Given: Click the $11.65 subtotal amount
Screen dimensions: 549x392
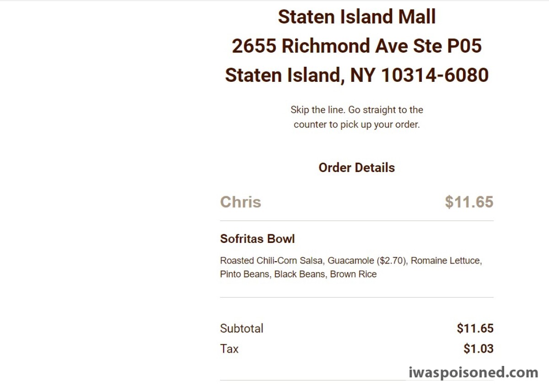Looking at the screenshot, I should tap(475, 328).
